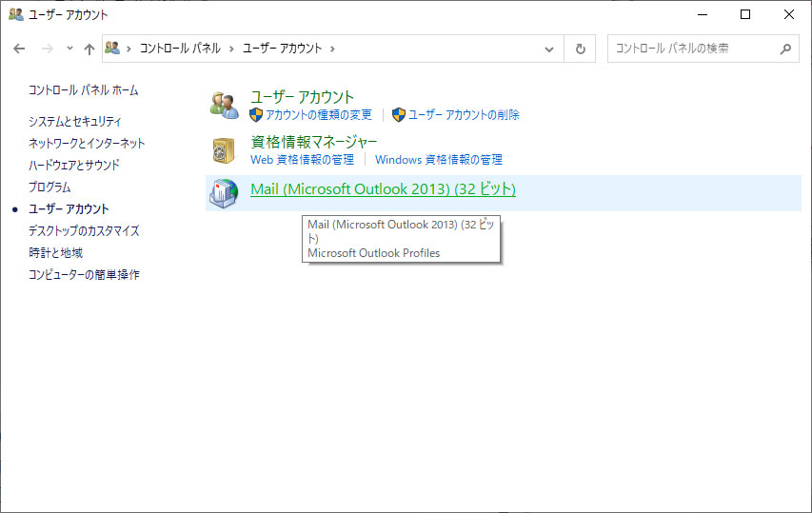The height and width of the screenshot is (513, 812).
Task: Open 時計と地域 category
Action: pos(56,252)
